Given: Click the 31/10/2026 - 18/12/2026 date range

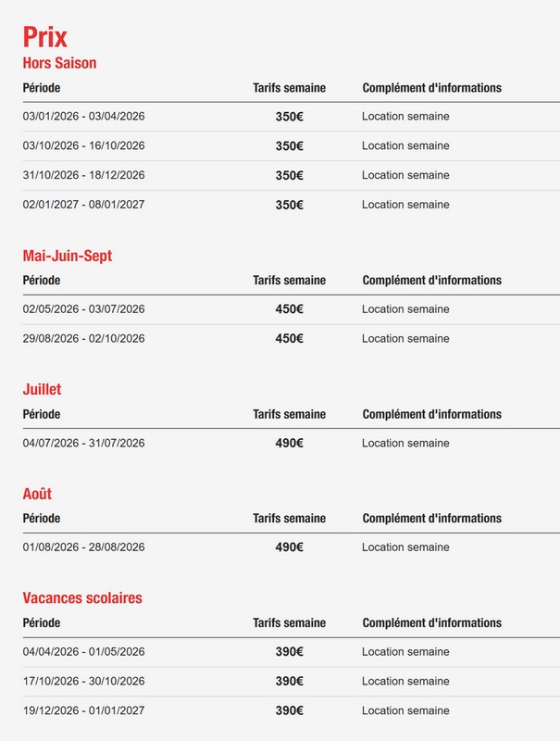Looking at the screenshot, I should coord(83,175).
